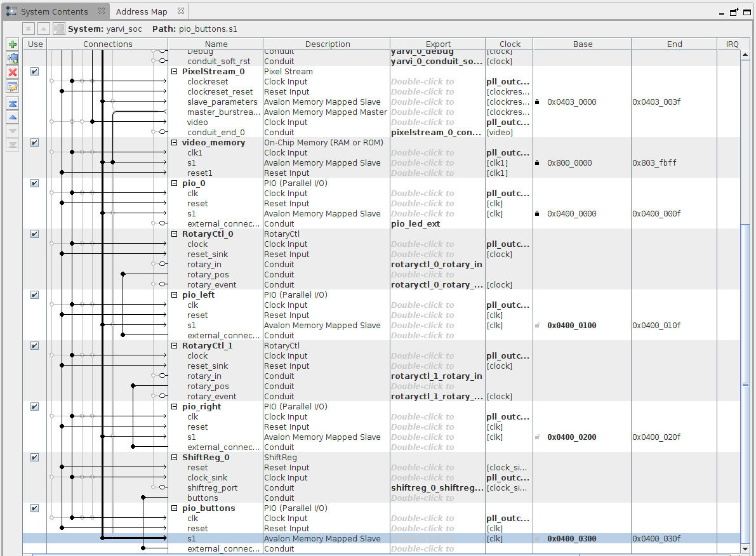Click lock icon for base address 0x0400_0000
Viewport: 756px width, 556px height.
click(537, 214)
